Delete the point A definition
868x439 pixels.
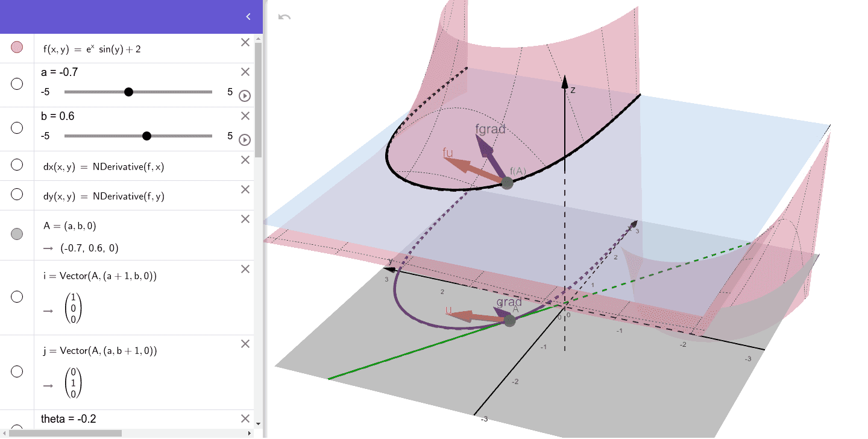click(x=245, y=219)
